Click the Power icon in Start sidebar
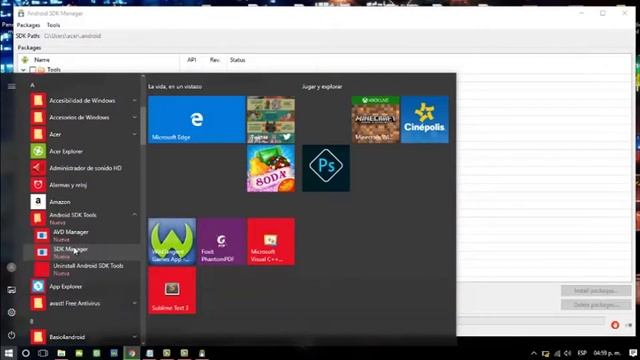The image size is (640, 360). 11,335
